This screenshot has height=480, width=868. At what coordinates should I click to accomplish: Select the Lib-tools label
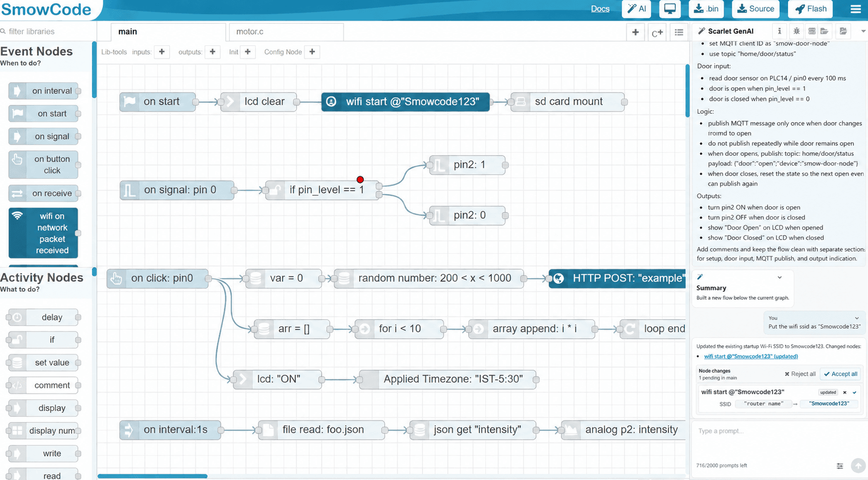tap(114, 52)
